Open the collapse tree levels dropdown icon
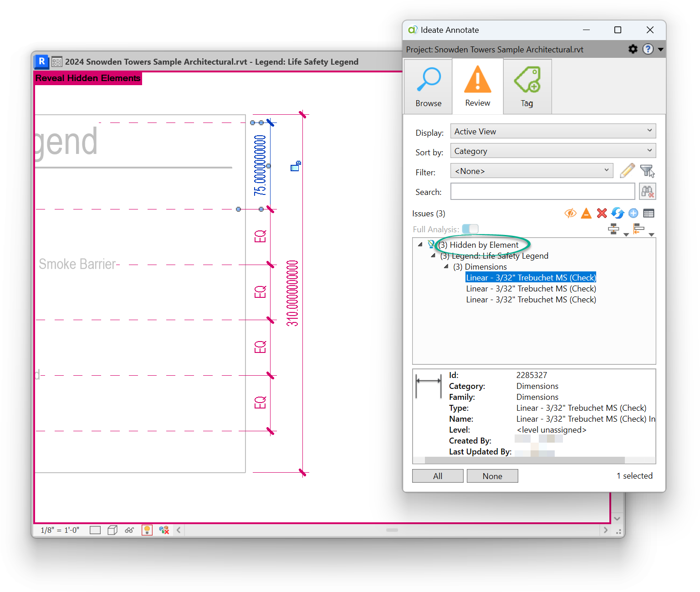This screenshot has width=700, height=592. coord(644,230)
